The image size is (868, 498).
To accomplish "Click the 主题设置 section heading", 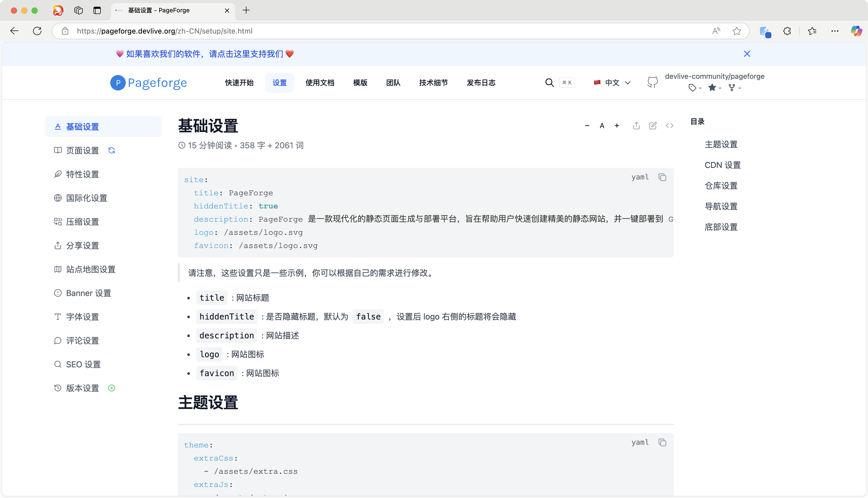I will click(208, 403).
